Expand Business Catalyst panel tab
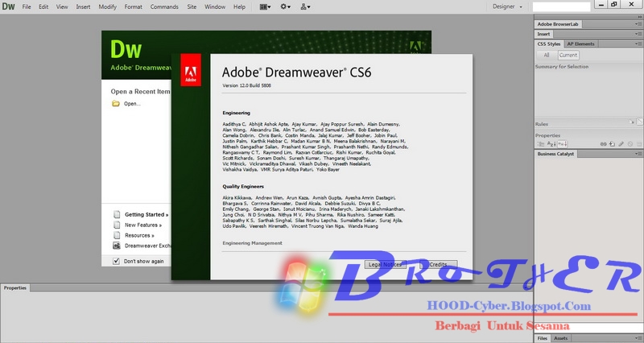 pos(555,154)
